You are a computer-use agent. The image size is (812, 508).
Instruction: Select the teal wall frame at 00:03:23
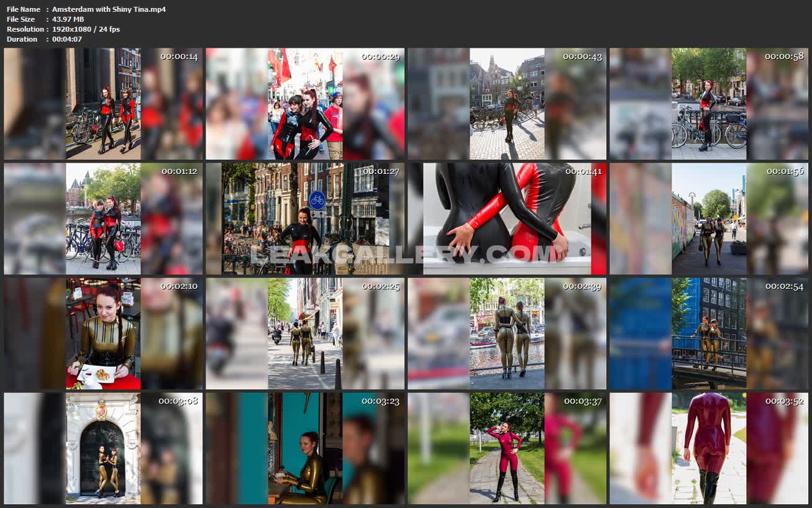tap(305, 448)
